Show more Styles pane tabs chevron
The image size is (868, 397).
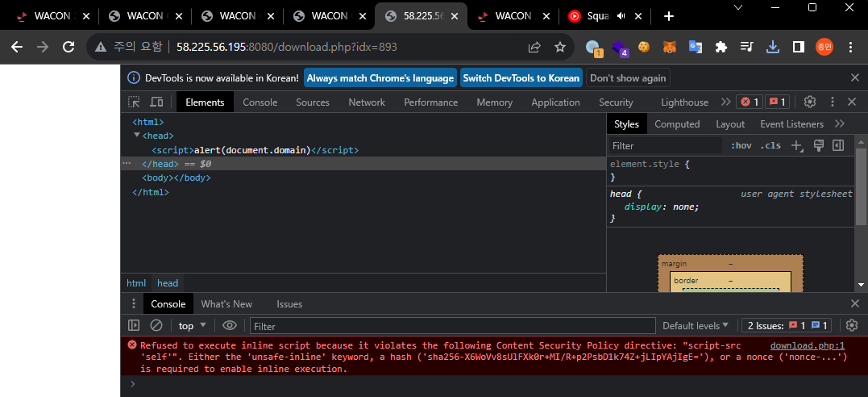pyautogui.click(x=840, y=123)
